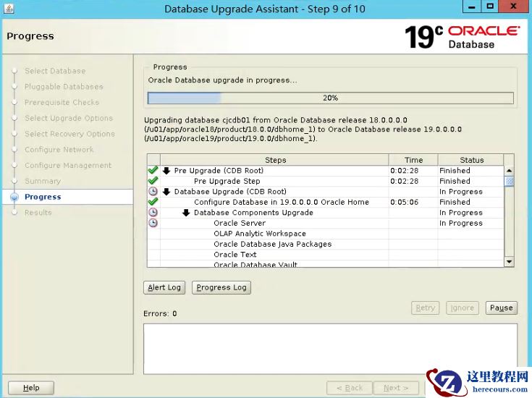This screenshot has width=532, height=398.
Task: Click the Status column header
Action: 471,160
